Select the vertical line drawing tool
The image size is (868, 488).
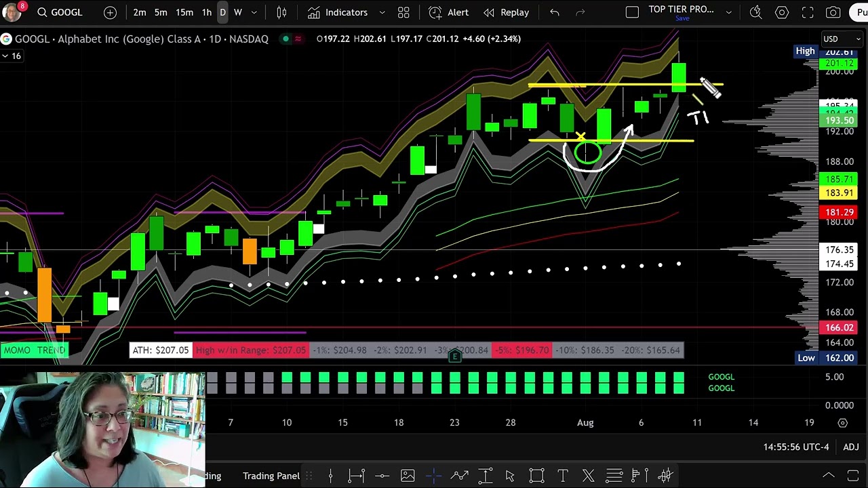click(330, 476)
